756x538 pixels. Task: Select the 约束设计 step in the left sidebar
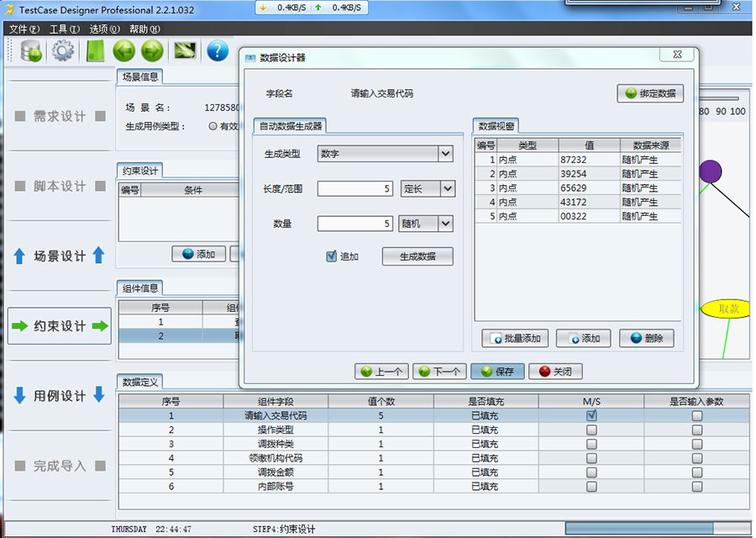(x=59, y=326)
